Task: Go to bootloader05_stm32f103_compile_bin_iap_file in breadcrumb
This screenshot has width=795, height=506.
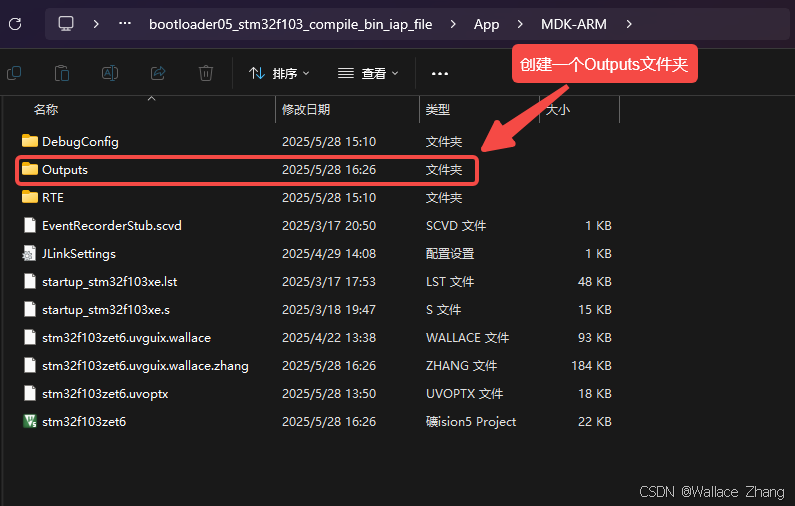Action: coord(291,24)
